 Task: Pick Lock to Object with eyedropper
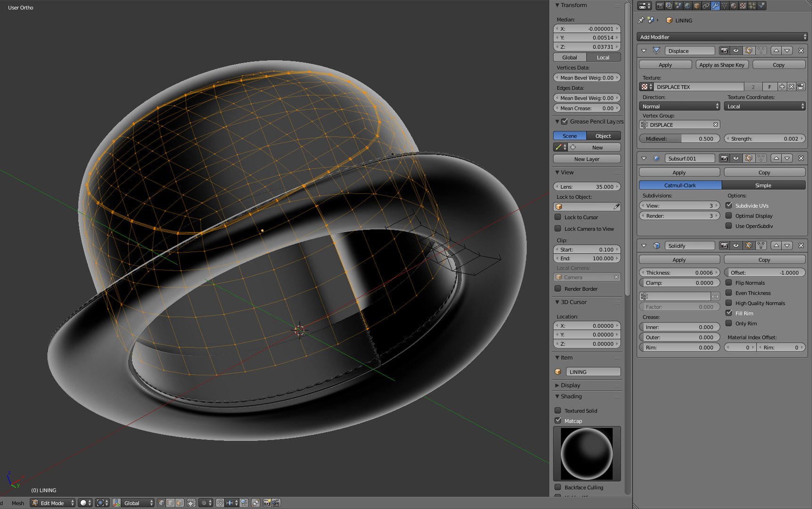616,206
